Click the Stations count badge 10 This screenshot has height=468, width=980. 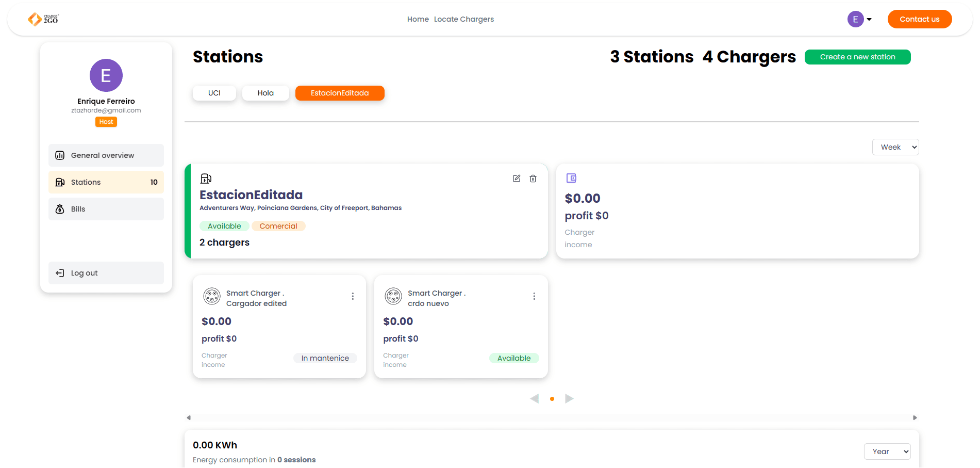[x=154, y=182]
